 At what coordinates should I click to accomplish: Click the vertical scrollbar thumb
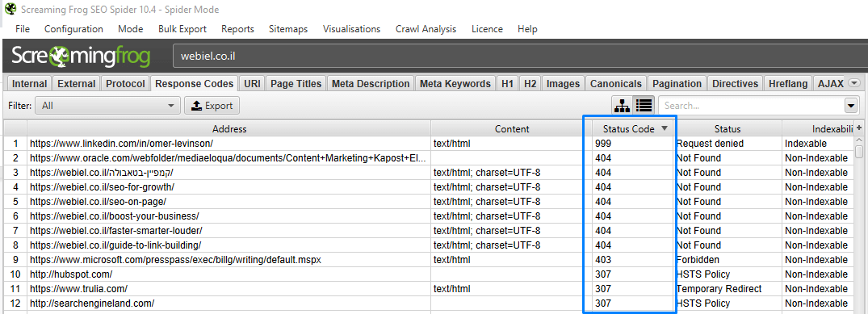click(x=859, y=151)
